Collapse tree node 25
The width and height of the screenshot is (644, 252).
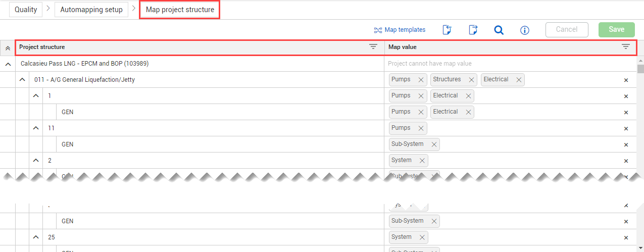tap(36, 237)
